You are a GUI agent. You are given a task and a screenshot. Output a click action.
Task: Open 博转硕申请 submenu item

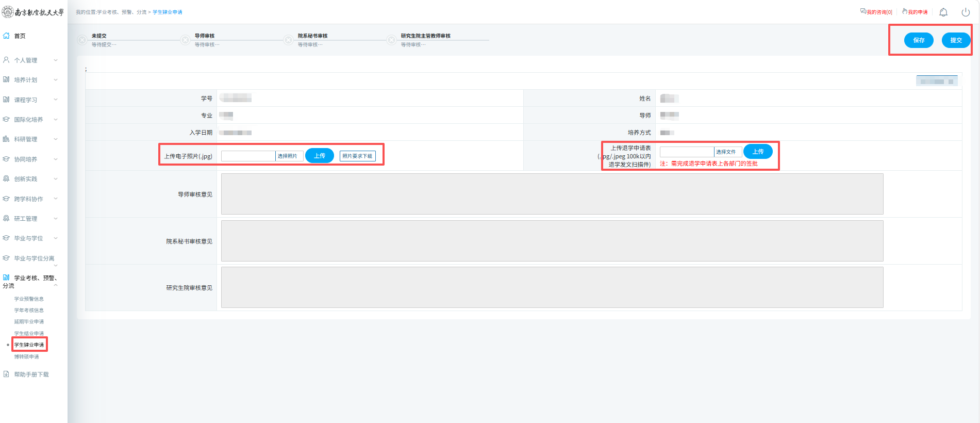click(x=26, y=357)
